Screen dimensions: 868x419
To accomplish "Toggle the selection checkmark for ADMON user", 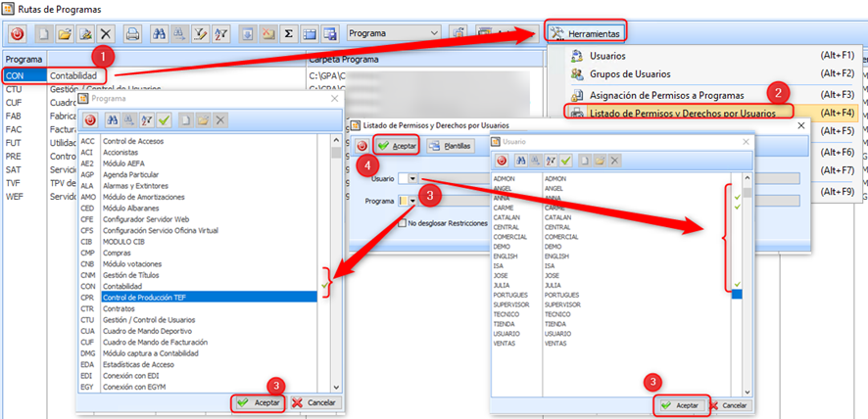I will (x=737, y=179).
